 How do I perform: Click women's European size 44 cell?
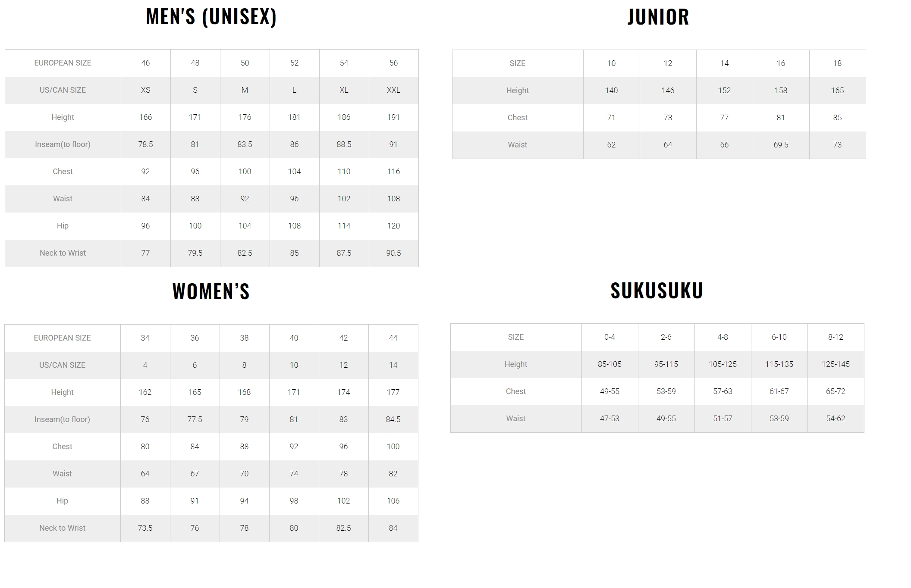(x=393, y=338)
